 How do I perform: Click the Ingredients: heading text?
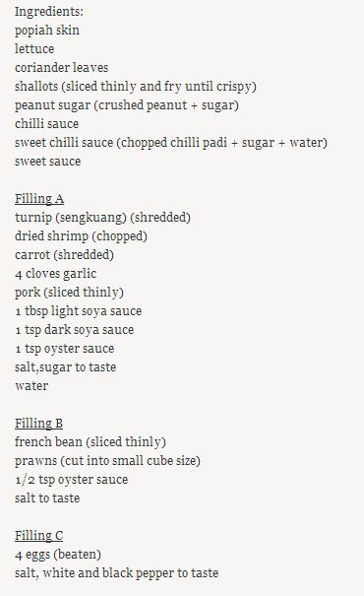click(49, 12)
